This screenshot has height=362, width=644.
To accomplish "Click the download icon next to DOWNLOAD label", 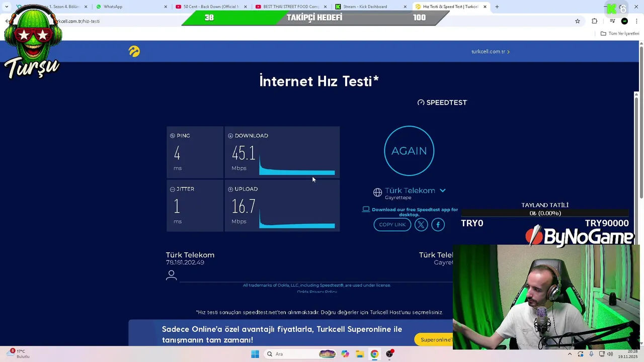I will (x=230, y=136).
